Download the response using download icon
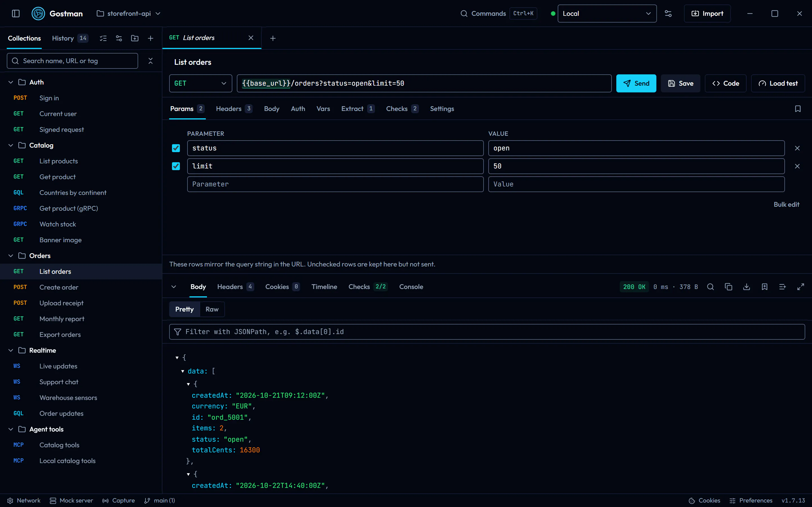Image resolution: width=812 pixels, height=507 pixels. point(747,287)
